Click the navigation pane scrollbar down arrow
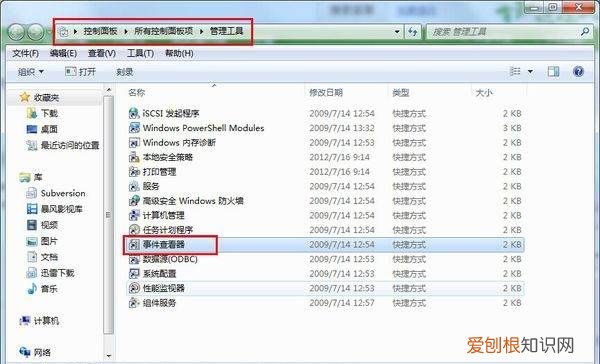 pyautogui.click(x=109, y=356)
